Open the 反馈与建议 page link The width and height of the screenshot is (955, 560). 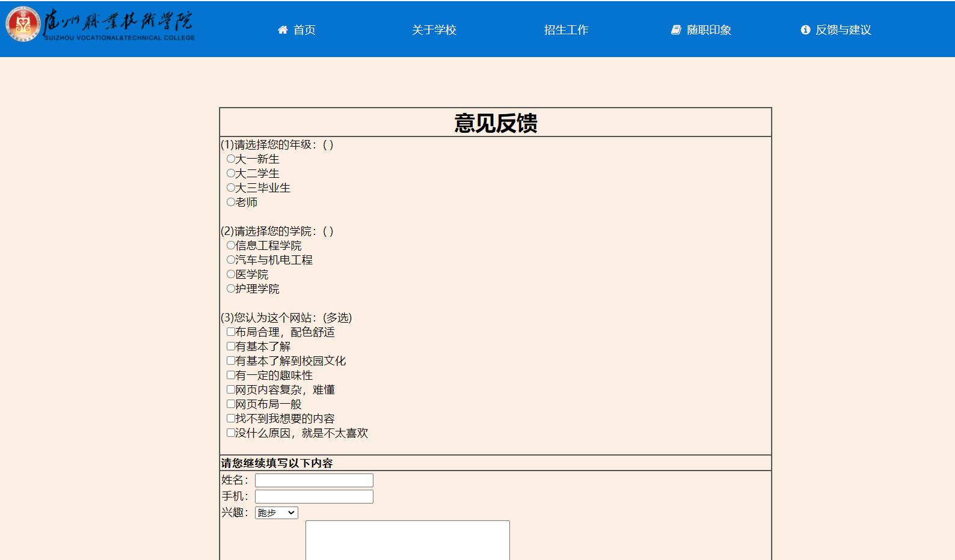[843, 30]
